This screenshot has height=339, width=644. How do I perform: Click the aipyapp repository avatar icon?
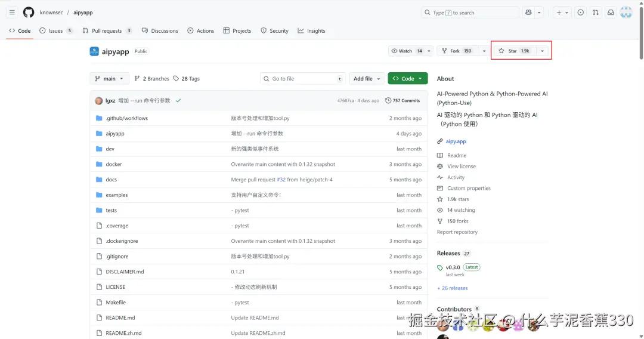click(x=94, y=51)
